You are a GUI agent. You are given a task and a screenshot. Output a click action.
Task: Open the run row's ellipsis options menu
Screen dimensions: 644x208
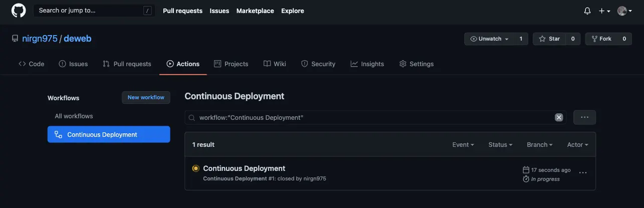click(583, 172)
